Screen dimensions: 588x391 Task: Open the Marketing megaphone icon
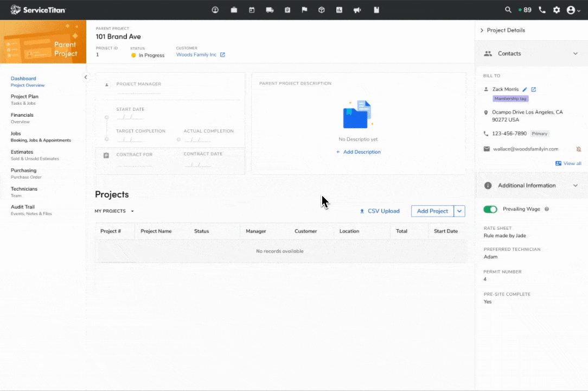click(357, 10)
